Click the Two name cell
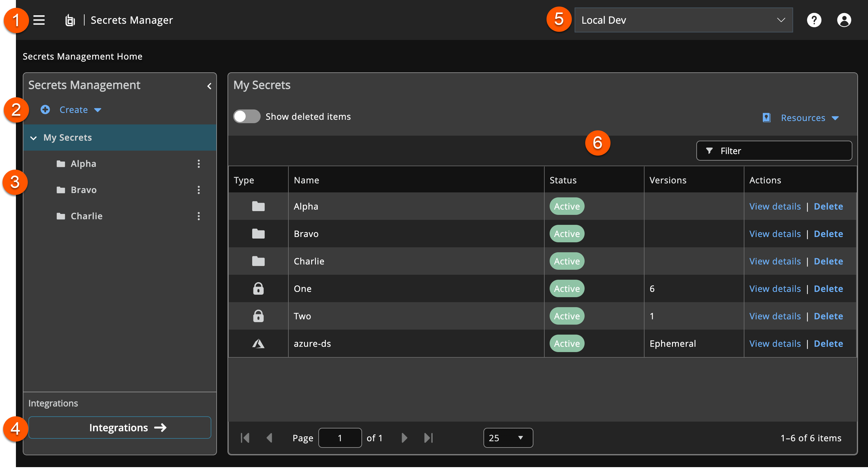 416,316
